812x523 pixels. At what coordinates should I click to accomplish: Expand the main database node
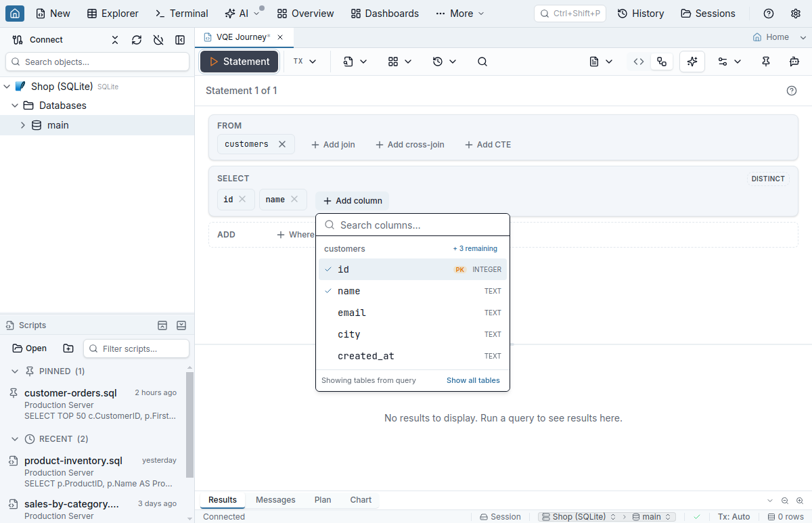(x=23, y=125)
